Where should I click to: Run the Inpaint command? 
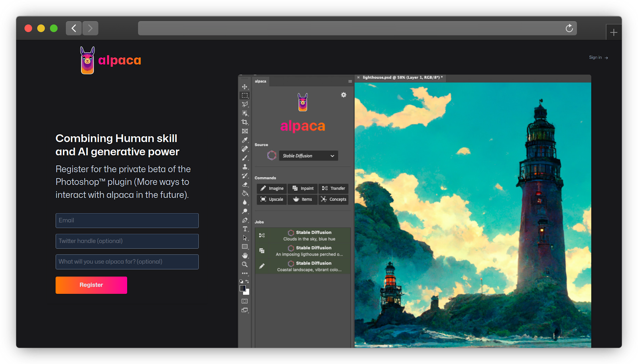point(303,188)
